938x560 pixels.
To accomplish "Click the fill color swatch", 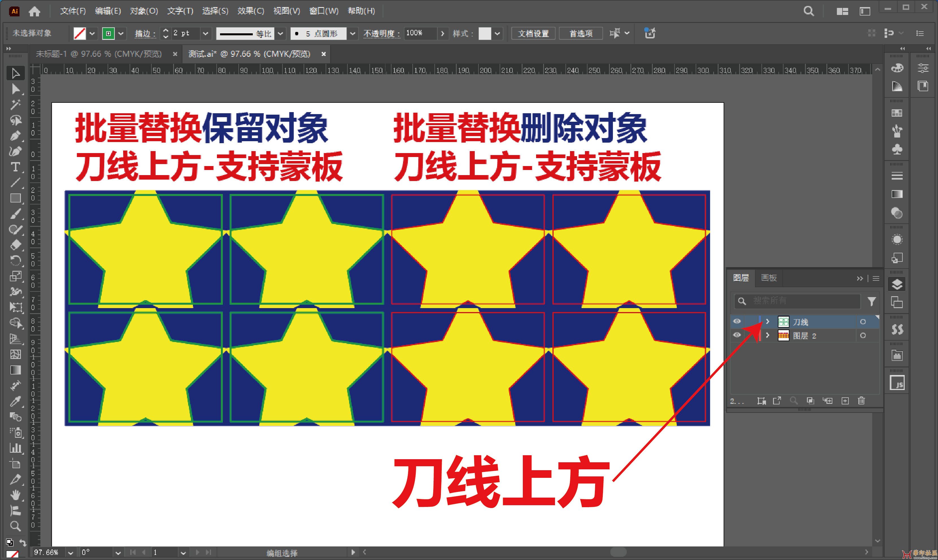I will [x=80, y=34].
